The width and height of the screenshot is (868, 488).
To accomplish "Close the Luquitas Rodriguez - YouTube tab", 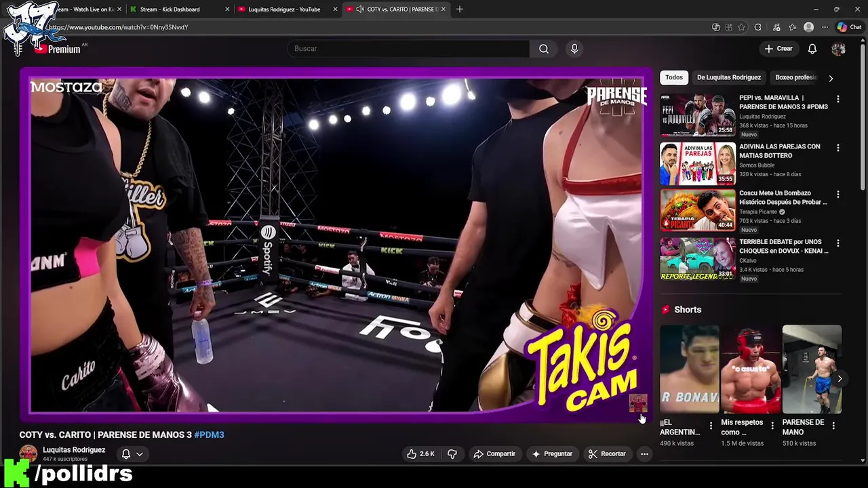I will click(x=336, y=9).
